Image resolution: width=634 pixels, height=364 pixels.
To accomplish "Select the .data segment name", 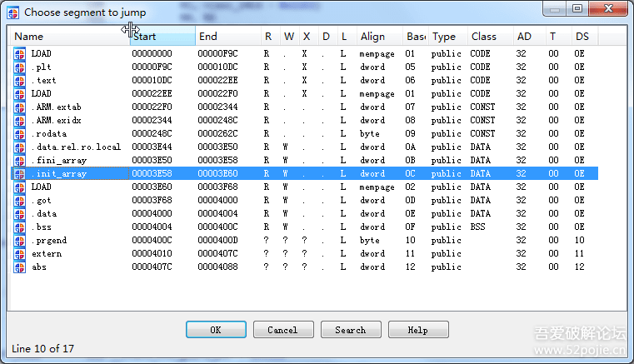I will coord(44,214).
